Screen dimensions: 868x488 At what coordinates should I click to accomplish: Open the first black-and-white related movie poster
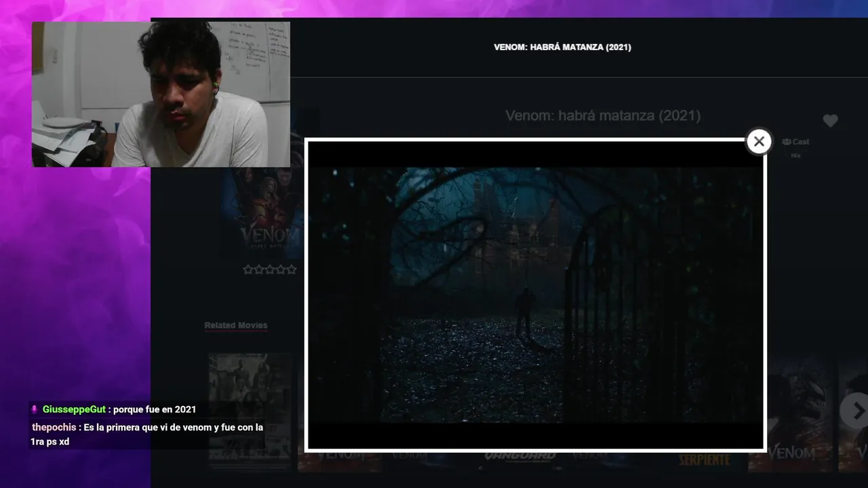coord(250,411)
